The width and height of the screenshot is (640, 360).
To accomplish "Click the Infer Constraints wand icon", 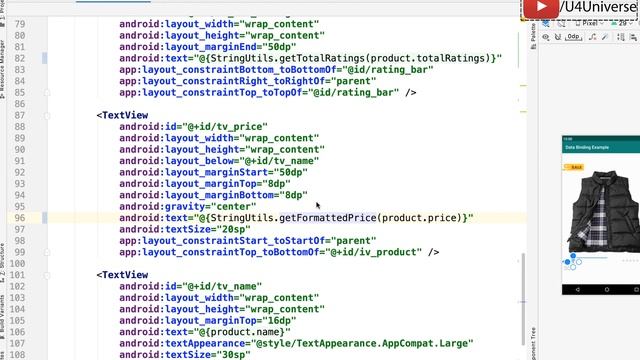I will pos(605,37).
